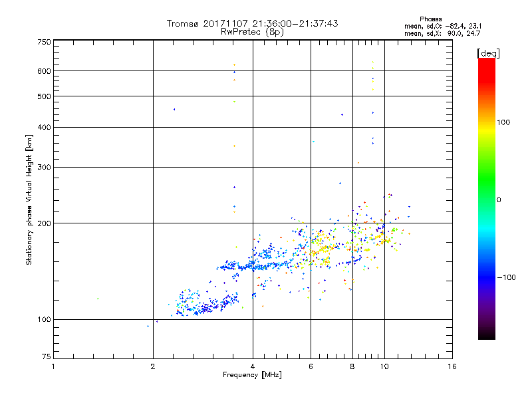Select the "mean, sd,X: 90.0, 24.7" line

(x=442, y=33)
